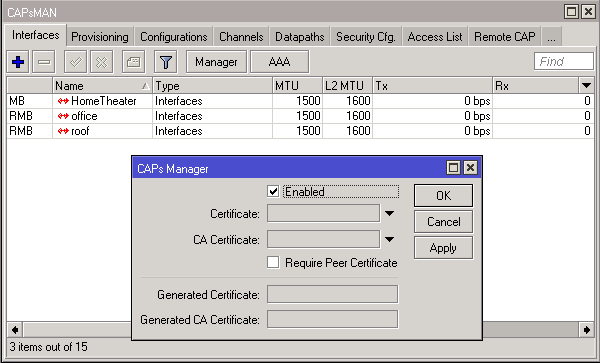Enable selected interface with checkmark icon
Screen dimensions: 600x363
coord(75,62)
